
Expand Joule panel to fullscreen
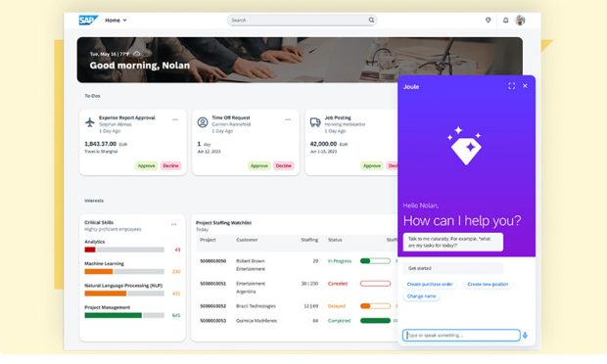pyautogui.click(x=511, y=86)
